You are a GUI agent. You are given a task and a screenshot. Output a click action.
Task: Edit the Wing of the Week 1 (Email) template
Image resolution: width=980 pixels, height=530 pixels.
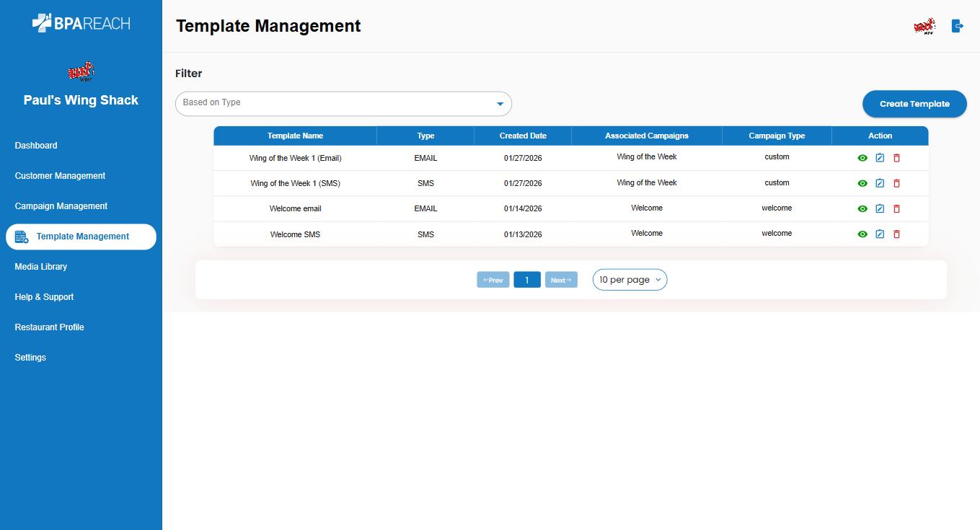click(x=880, y=158)
